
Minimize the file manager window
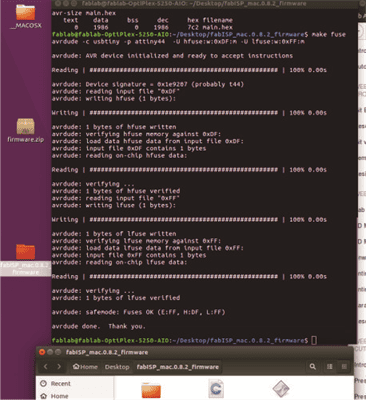click(50, 352)
